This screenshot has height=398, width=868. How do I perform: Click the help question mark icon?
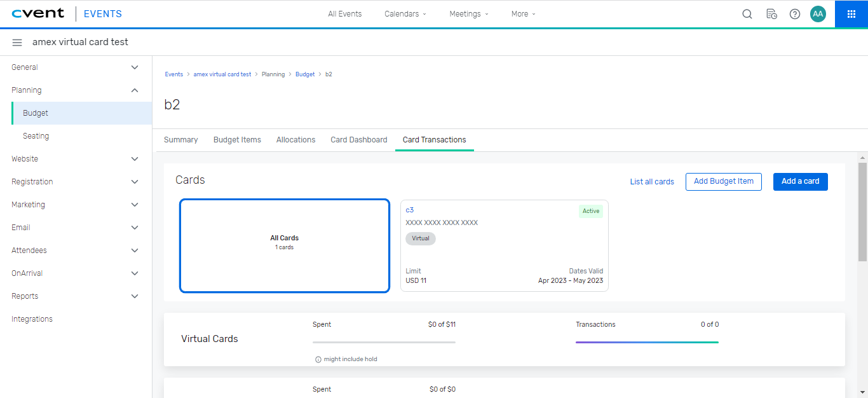pos(794,13)
